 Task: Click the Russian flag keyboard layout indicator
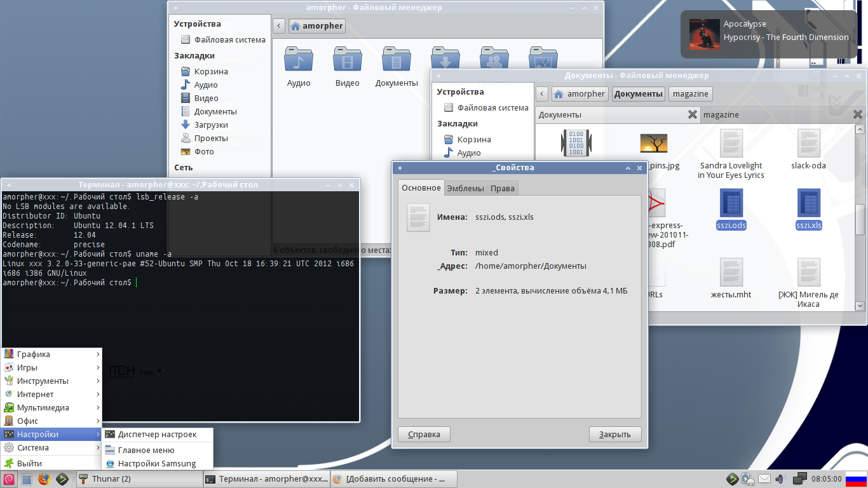[x=857, y=479]
